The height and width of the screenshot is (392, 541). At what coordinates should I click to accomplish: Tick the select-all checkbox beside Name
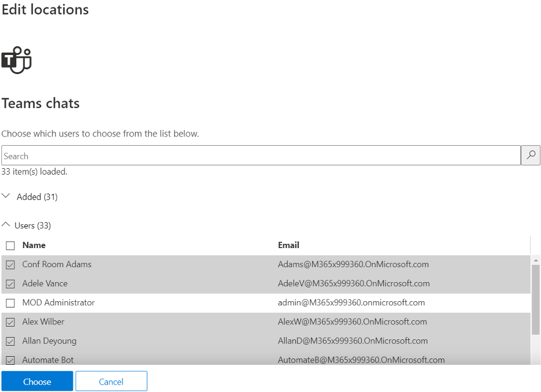tap(10, 245)
